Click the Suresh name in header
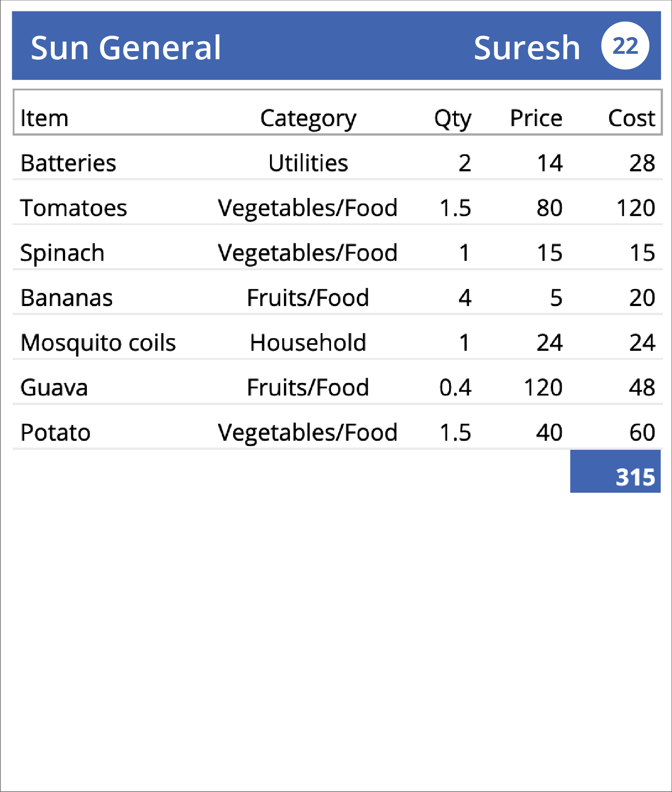This screenshot has height=792, width=672. tap(527, 47)
